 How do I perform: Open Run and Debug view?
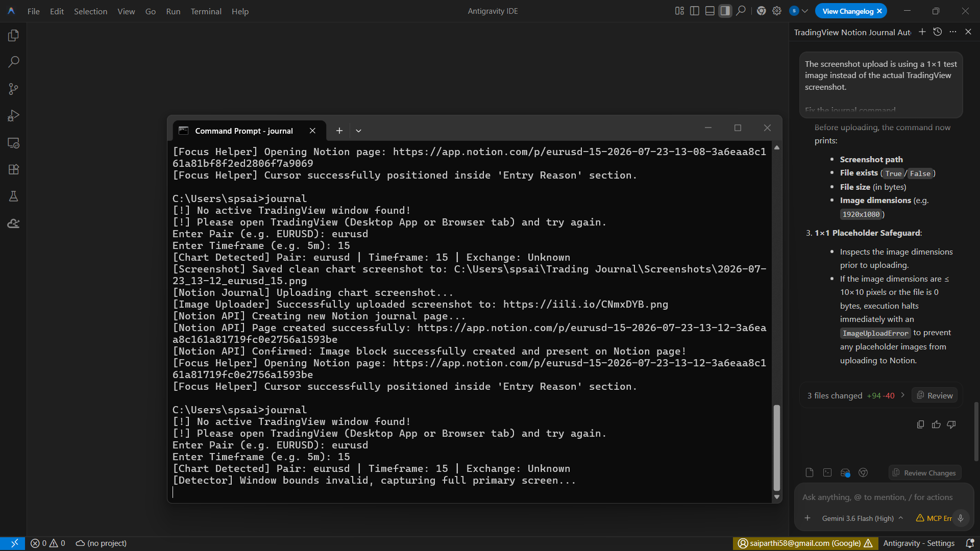14,116
